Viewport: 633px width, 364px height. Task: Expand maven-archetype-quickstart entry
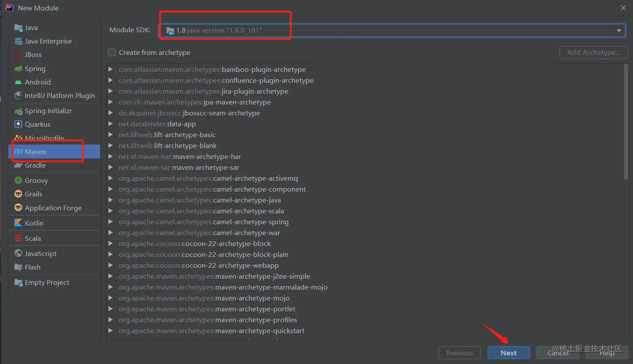(x=111, y=331)
